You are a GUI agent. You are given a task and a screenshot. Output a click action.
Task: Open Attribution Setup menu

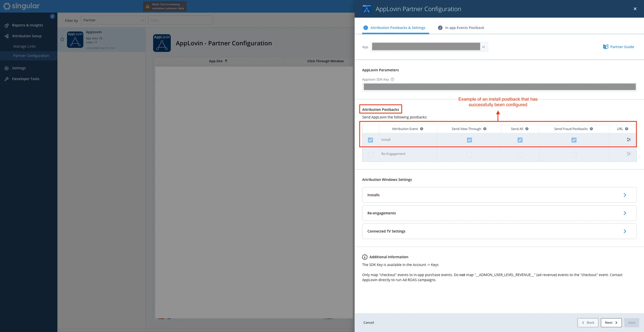27,36
